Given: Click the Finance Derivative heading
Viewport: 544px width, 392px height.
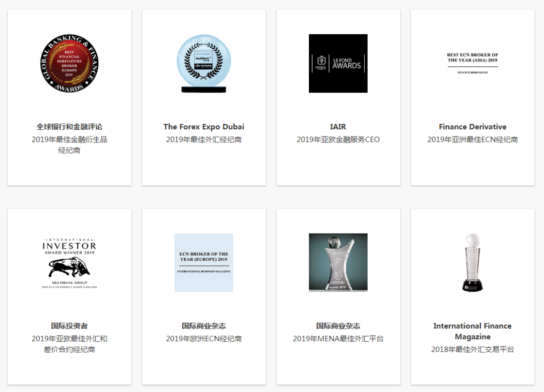Looking at the screenshot, I should (472, 127).
